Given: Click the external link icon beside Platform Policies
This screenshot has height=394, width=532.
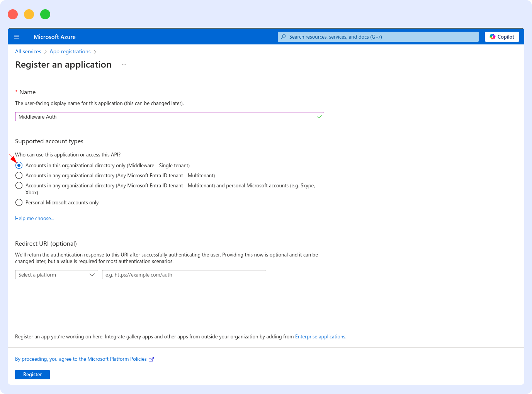Looking at the screenshot, I should tap(151, 359).
